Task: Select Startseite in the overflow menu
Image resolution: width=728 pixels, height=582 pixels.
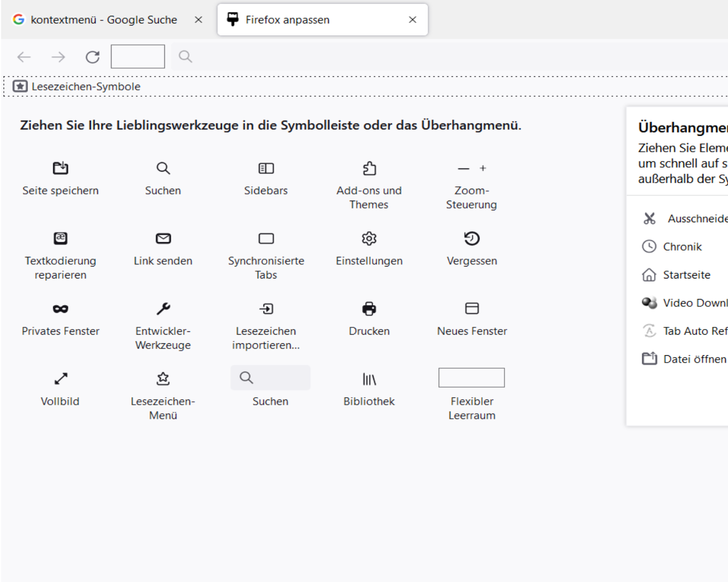Action: pyautogui.click(x=686, y=275)
